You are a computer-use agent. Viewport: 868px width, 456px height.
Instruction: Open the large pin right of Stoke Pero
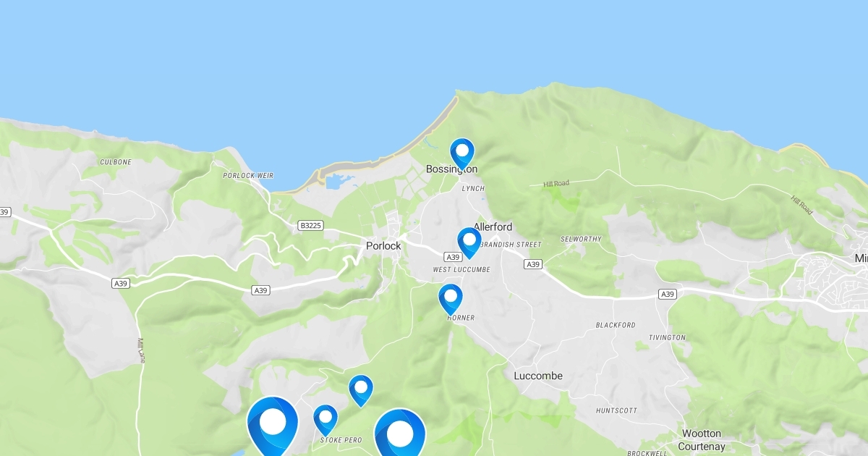coord(400,435)
